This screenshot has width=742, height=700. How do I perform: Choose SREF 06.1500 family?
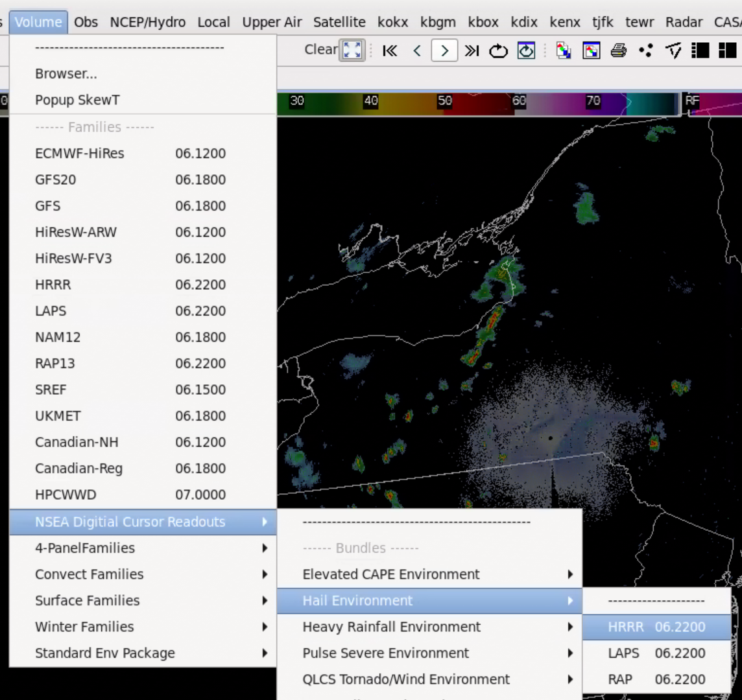coord(143,390)
